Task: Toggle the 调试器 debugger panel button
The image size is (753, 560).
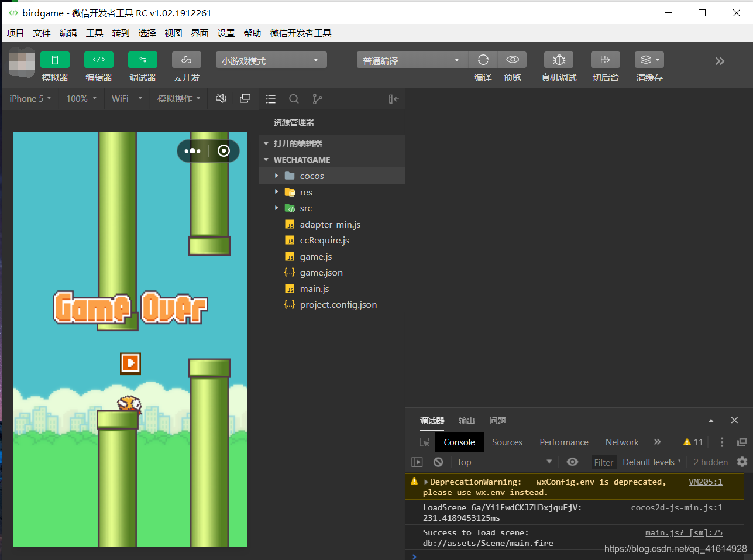Action: [143, 60]
